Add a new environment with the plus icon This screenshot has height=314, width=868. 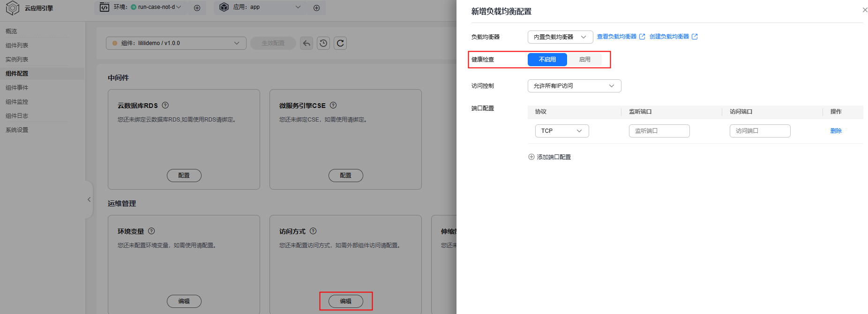[x=197, y=8]
